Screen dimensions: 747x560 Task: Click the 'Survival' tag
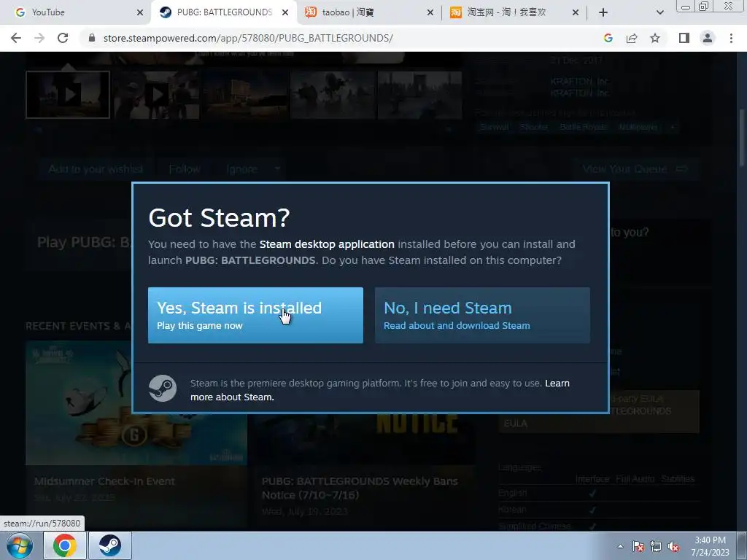click(x=494, y=127)
